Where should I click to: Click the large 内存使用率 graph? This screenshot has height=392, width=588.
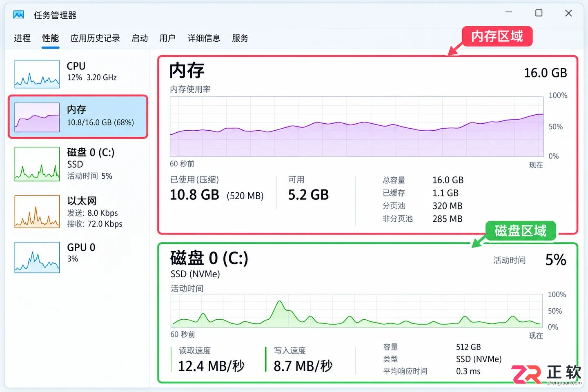tap(357, 127)
